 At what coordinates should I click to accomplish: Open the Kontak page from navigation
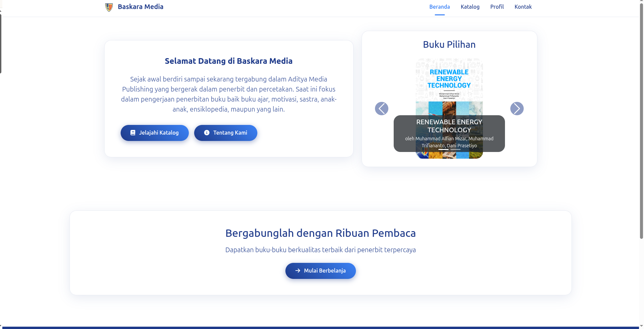523,7
